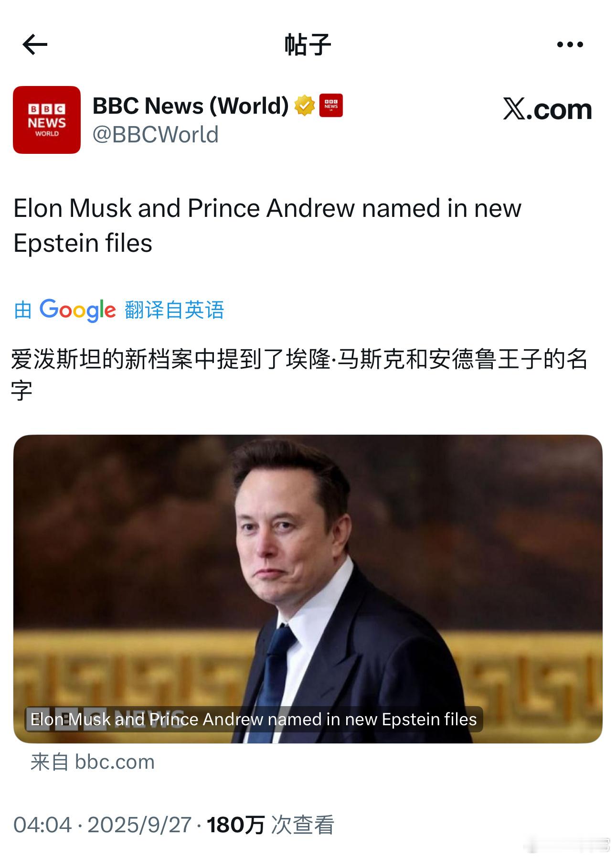Tap the gold verified badge
The height and width of the screenshot is (859, 616).
point(304,106)
